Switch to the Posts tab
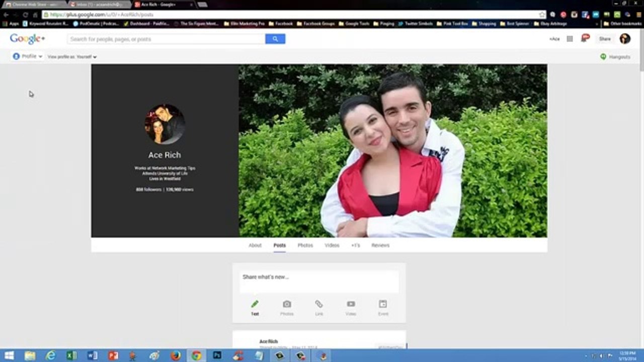Image resolution: width=644 pixels, height=362 pixels. pos(280,245)
